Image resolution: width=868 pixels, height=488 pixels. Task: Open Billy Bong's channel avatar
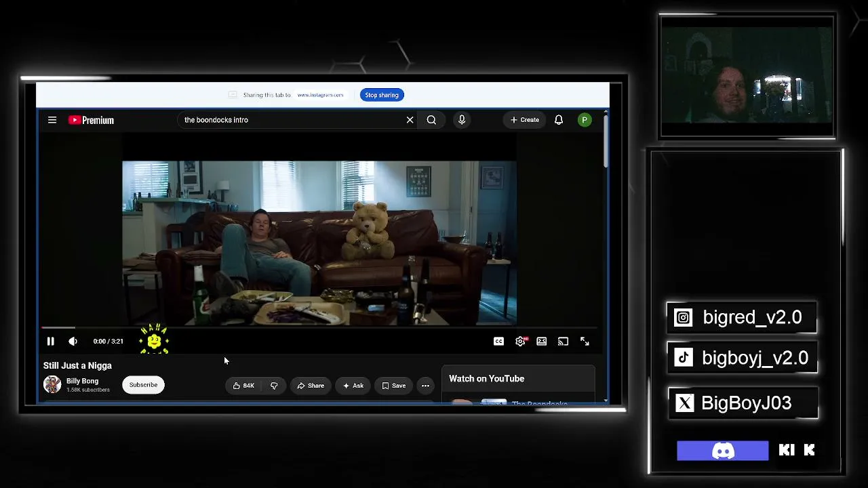point(52,385)
